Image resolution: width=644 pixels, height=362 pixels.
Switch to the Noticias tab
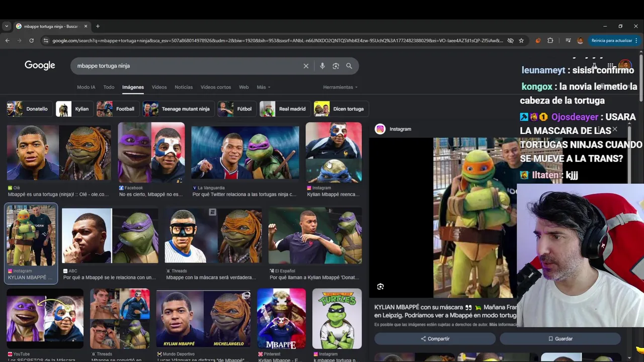click(184, 87)
